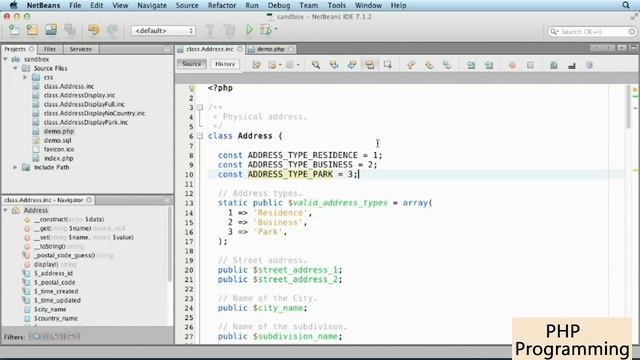The image size is (640, 360).
Task: Switch to the Services tab
Action: [x=80, y=49]
